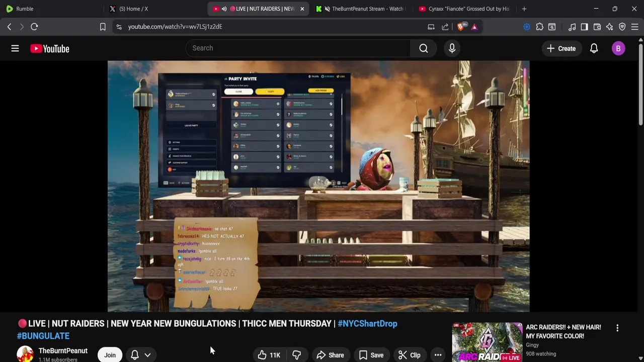Focus the YouTube Search input field
This screenshot has width=644, height=362.
click(x=298, y=48)
